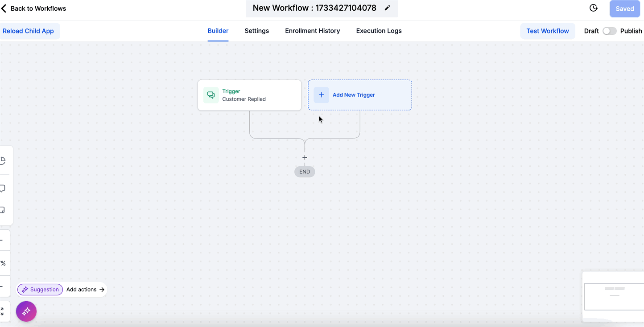Zoom in using the plus control

[3, 240]
